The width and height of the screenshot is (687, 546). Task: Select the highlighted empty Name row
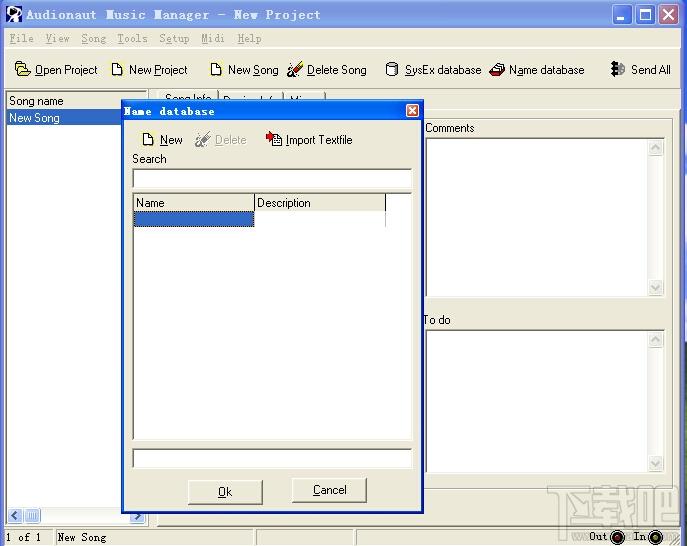coord(194,219)
